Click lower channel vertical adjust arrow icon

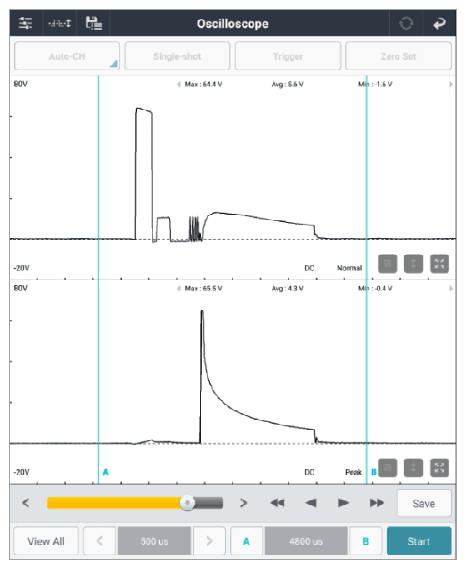click(x=413, y=468)
